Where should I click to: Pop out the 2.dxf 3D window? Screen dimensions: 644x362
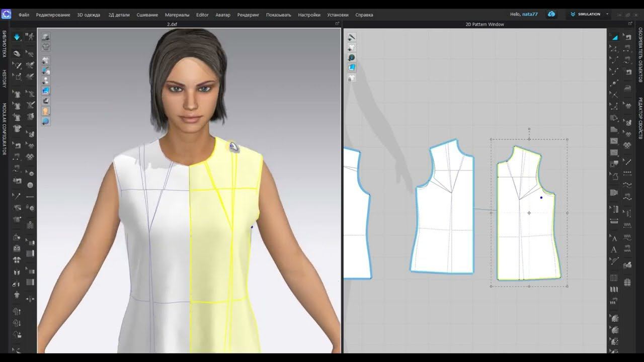[337, 24]
